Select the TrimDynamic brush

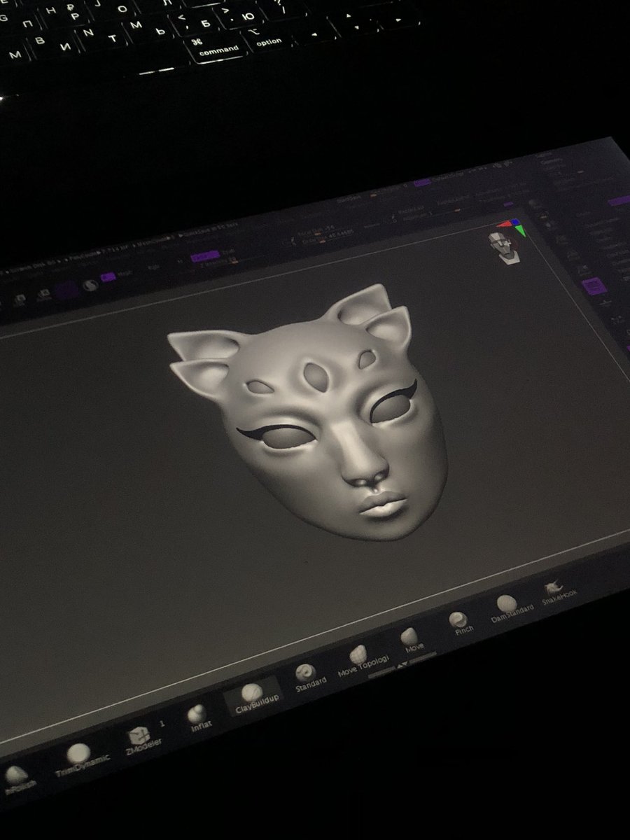coord(81,759)
